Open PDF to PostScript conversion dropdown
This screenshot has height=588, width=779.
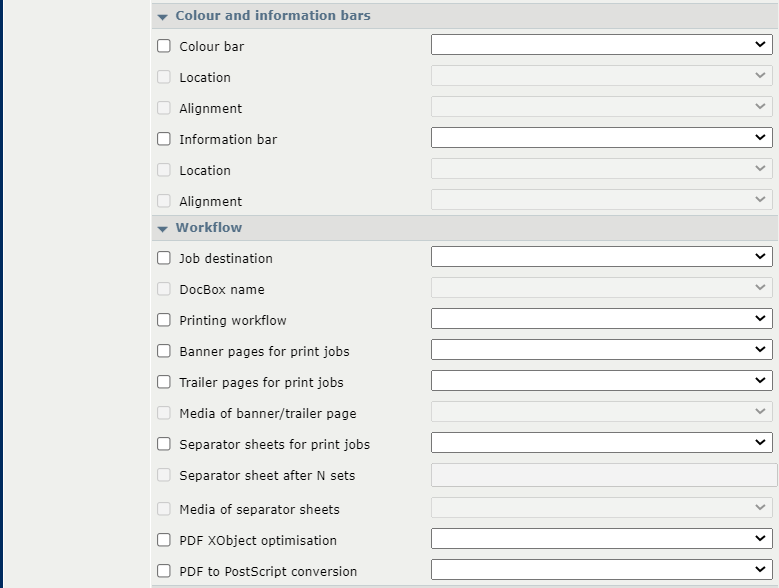pyautogui.click(x=602, y=570)
